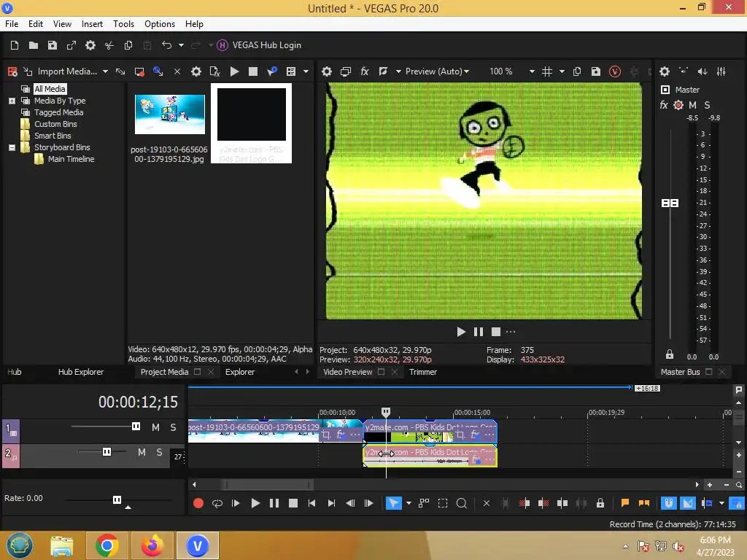Image resolution: width=747 pixels, height=560 pixels.
Task: Toggle split screen view in preview
Action: (383, 71)
